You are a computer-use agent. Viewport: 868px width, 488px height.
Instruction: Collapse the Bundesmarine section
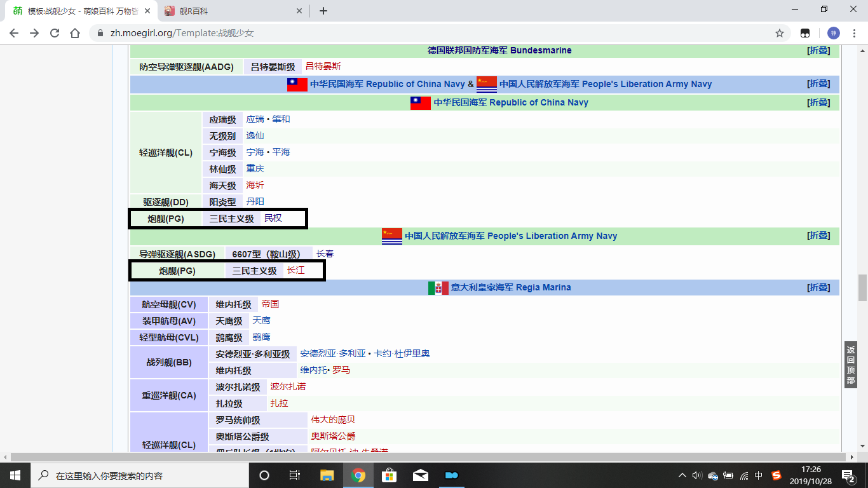click(818, 51)
